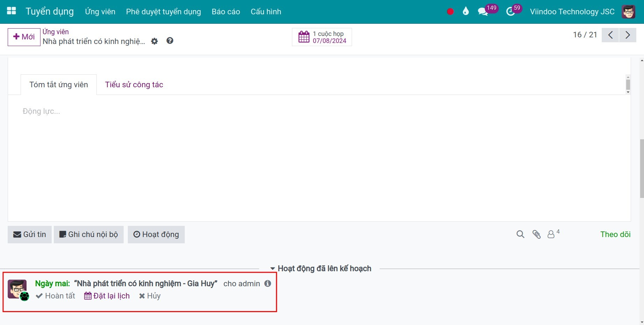Click the help question mark icon

click(x=170, y=41)
